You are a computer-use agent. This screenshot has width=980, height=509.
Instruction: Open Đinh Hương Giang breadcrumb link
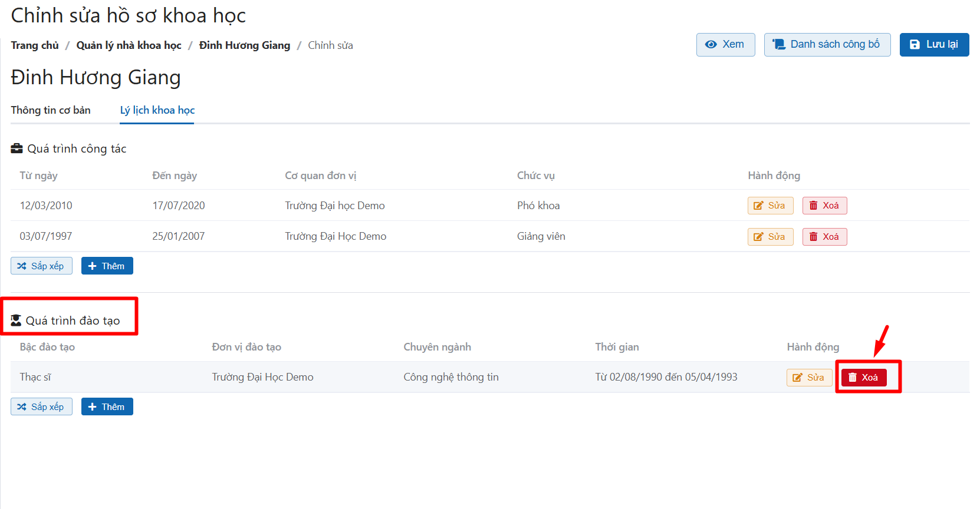244,45
